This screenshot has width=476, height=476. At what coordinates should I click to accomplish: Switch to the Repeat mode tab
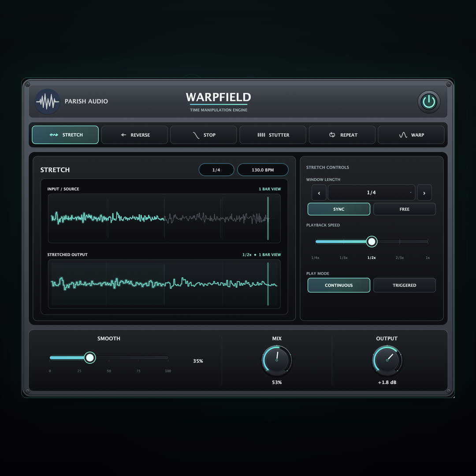(x=342, y=135)
